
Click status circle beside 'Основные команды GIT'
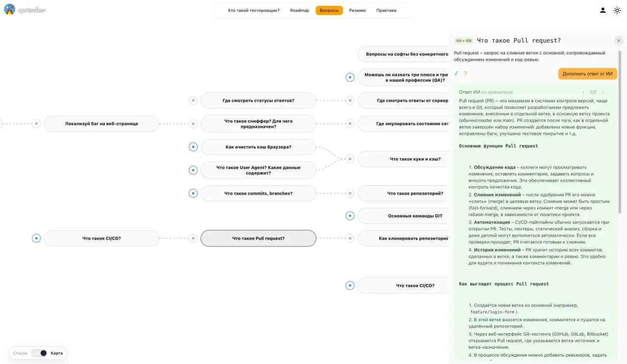[x=350, y=216]
